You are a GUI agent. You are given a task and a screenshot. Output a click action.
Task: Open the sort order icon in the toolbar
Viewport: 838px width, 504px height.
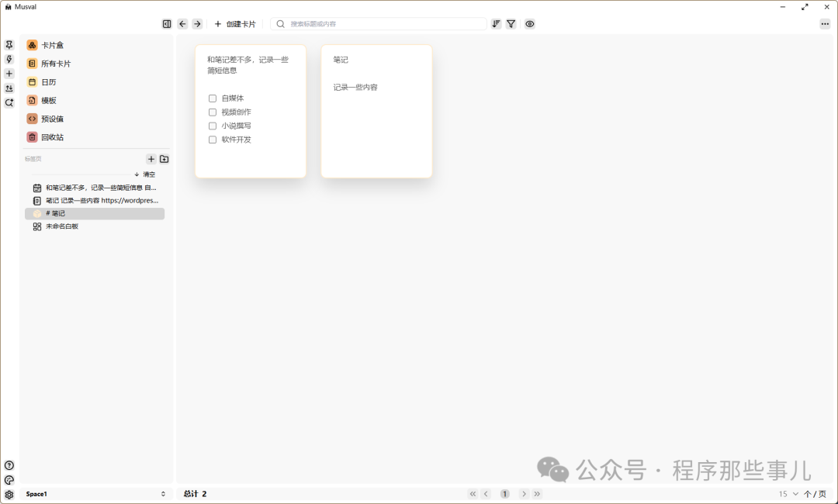pyautogui.click(x=496, y=24)
